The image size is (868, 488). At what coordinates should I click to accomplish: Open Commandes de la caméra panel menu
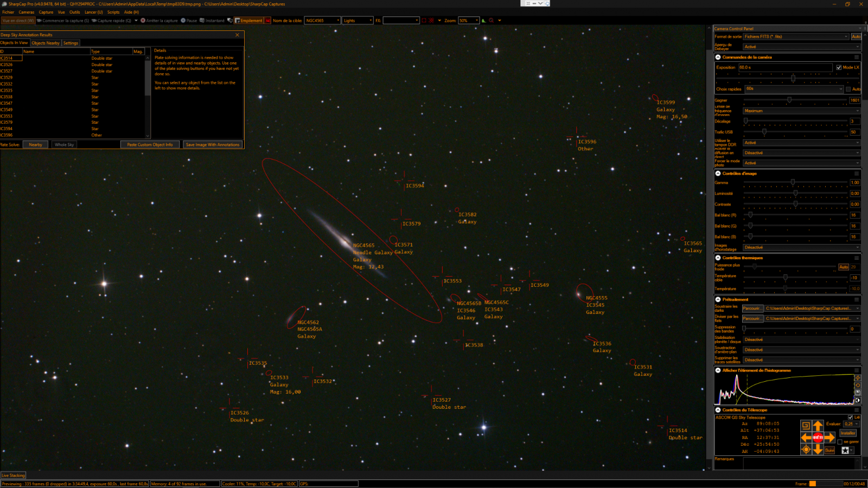point(857,57)
